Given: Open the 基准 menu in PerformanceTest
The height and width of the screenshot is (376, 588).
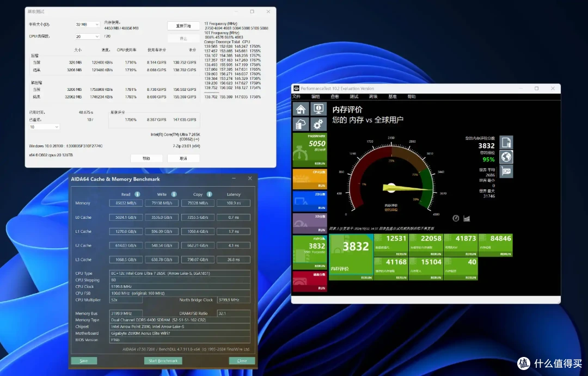Looking at the screenshot, I should (393, 96).
